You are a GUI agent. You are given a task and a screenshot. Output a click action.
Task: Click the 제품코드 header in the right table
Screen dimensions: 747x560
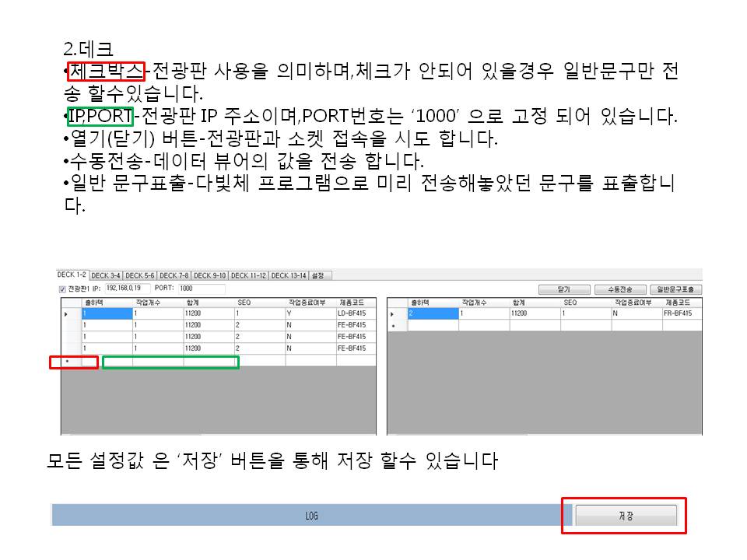(x=682, y=303)
